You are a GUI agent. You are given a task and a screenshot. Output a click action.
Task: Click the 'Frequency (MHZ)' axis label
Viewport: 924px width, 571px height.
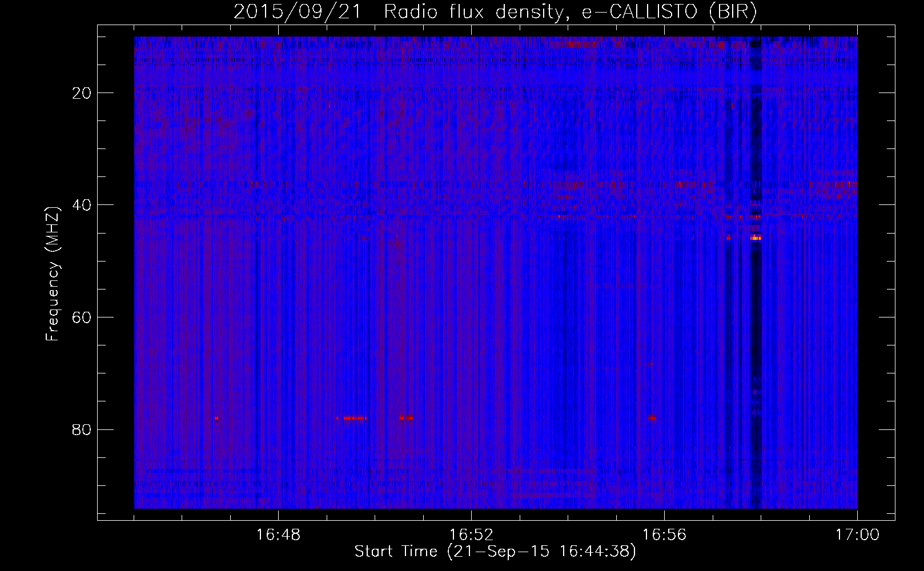[x=53, y=274]
